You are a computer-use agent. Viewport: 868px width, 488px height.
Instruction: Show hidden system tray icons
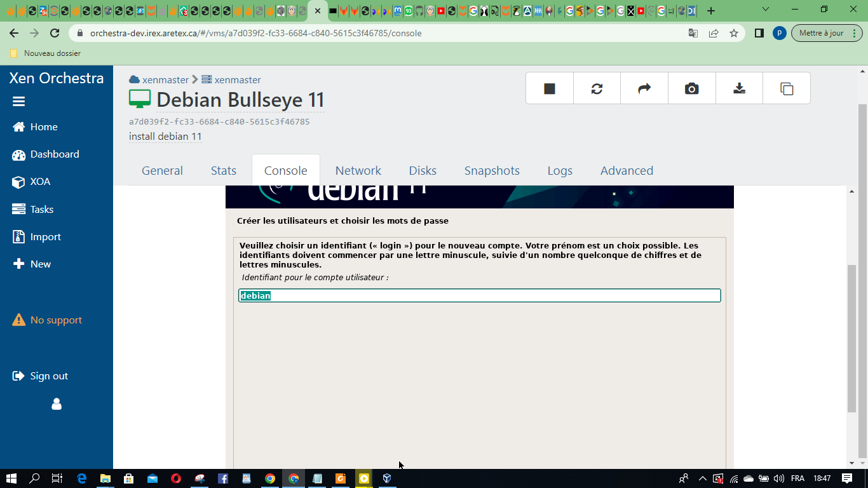point(703,478)
